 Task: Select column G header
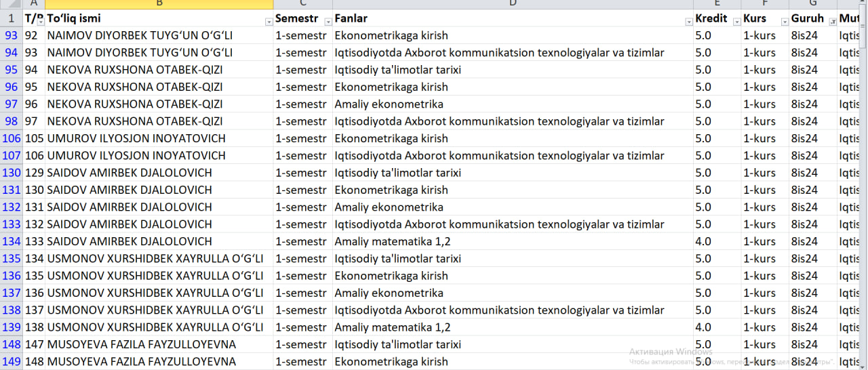coord(813,4)
